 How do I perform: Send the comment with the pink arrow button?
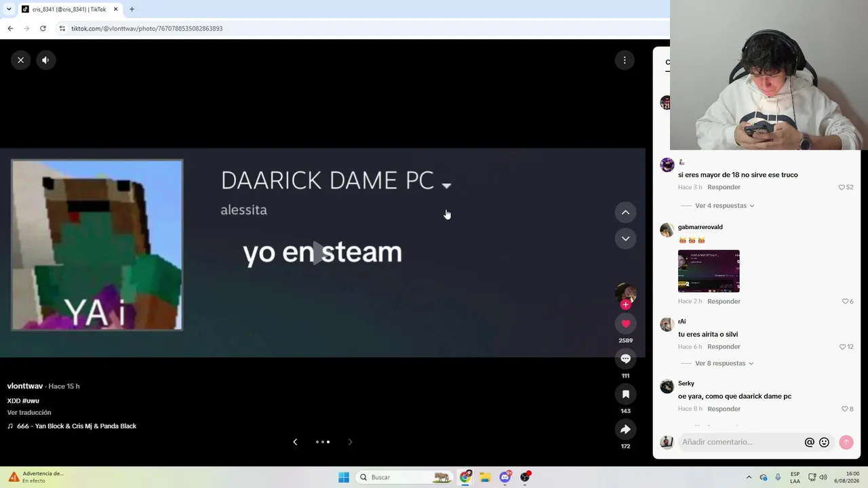[x=846, y=442]
